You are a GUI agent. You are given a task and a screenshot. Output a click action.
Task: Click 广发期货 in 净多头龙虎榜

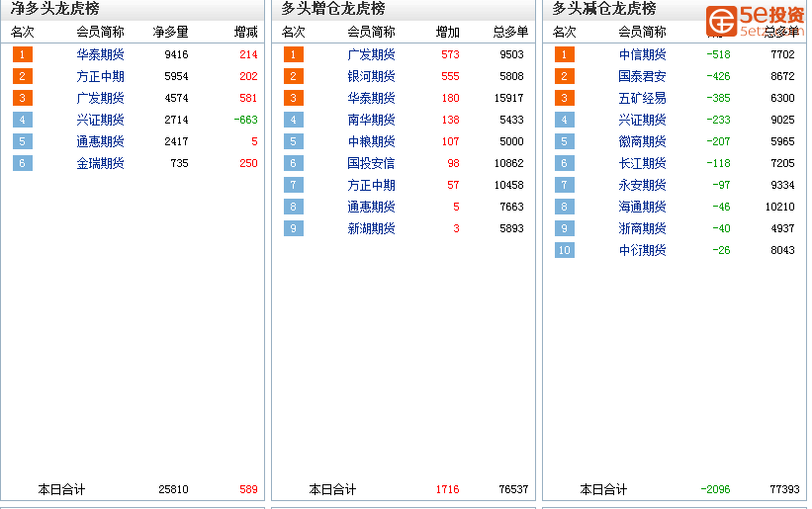pos(100,98)
